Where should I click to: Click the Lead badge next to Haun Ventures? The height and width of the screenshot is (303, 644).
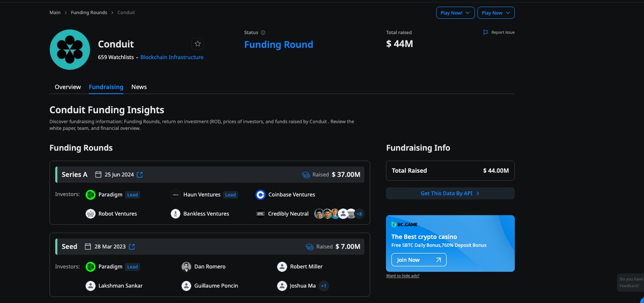pyautogui.click(x=230, y=194)
